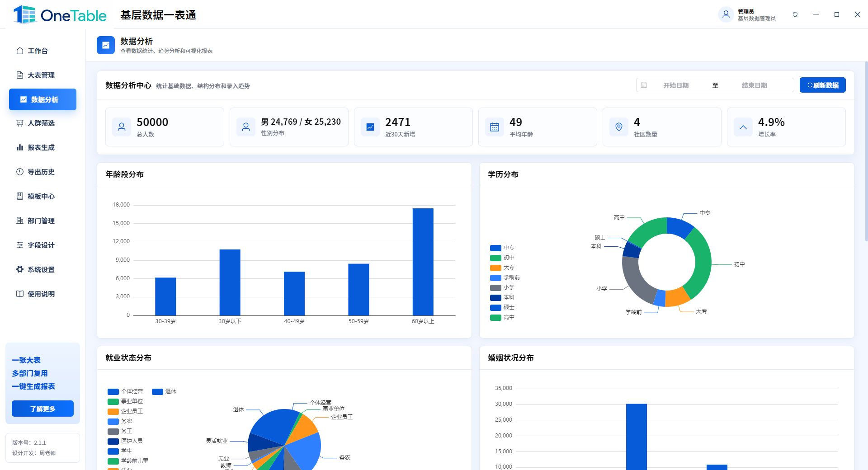Click the OneTable logo icon
Image resolution: width=868 pixels, height=470 pixels.
(x=24, y=14)
